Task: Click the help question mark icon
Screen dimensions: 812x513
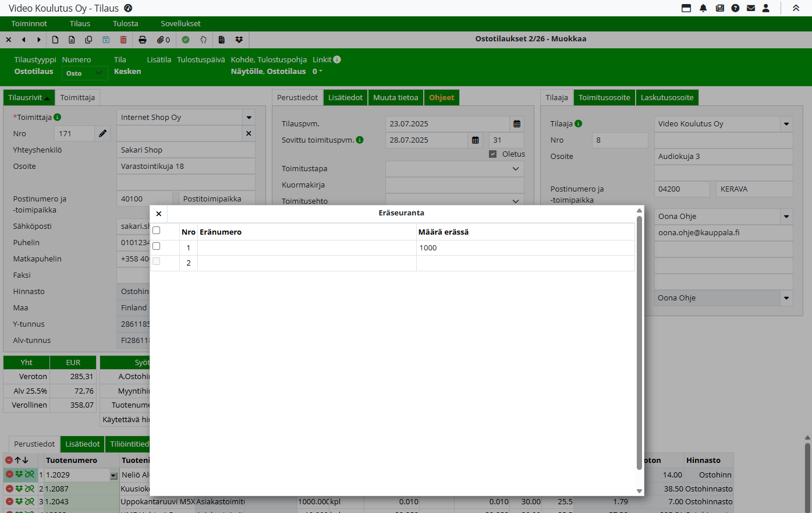Action: (x=735, y=8)
